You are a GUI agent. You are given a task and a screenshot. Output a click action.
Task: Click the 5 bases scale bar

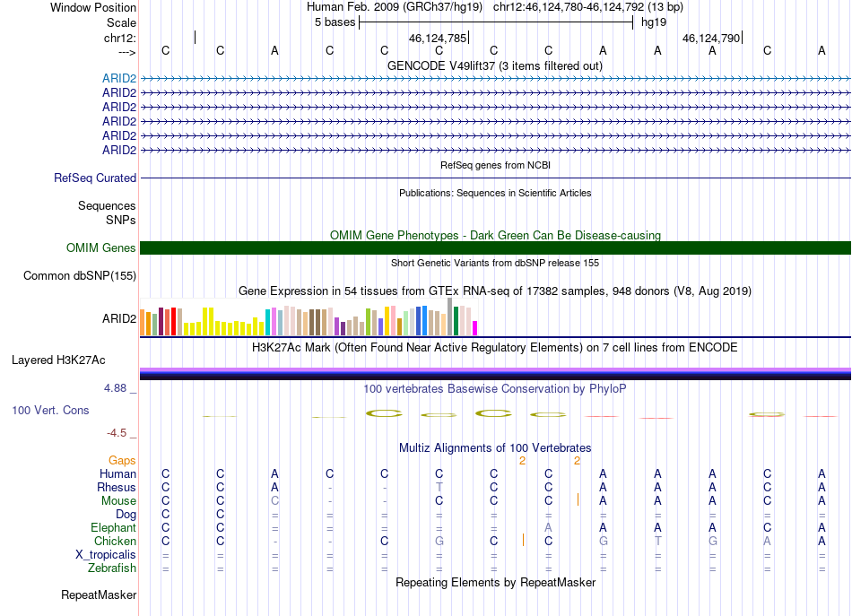496,22
